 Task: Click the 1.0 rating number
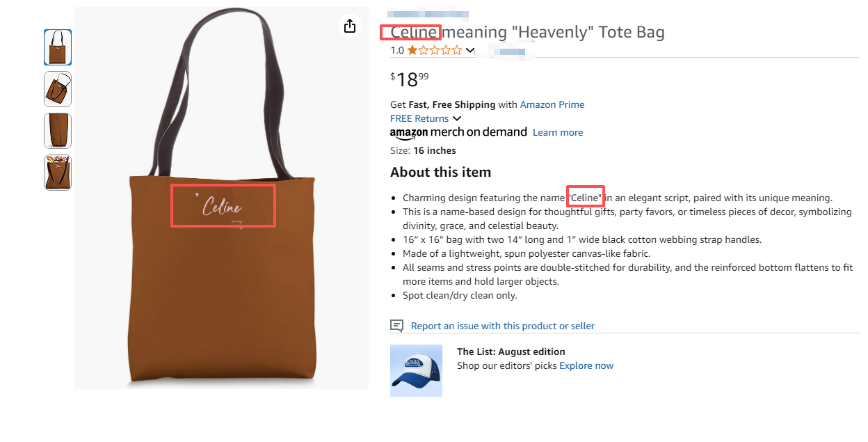click(397, 50)
